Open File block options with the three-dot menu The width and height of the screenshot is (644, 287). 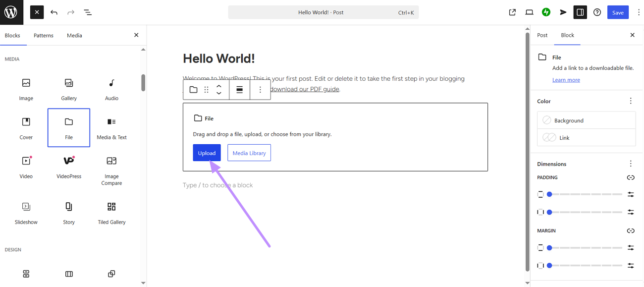[x=260, y=89]
